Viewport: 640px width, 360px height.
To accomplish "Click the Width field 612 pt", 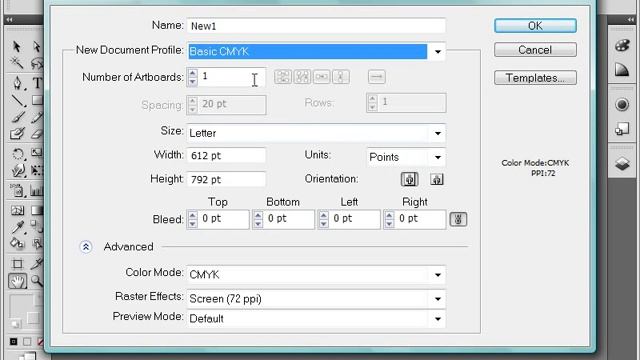I will click(226, 156).
